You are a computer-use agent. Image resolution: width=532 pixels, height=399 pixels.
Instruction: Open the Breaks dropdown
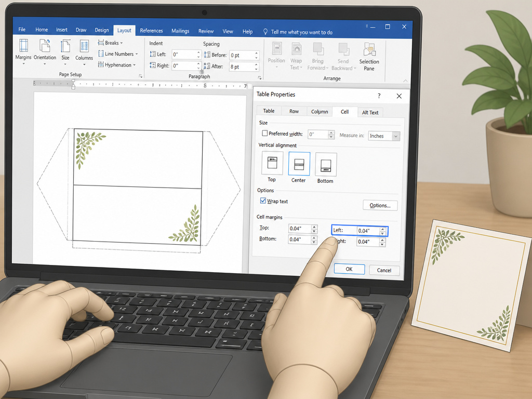point(110,43)
